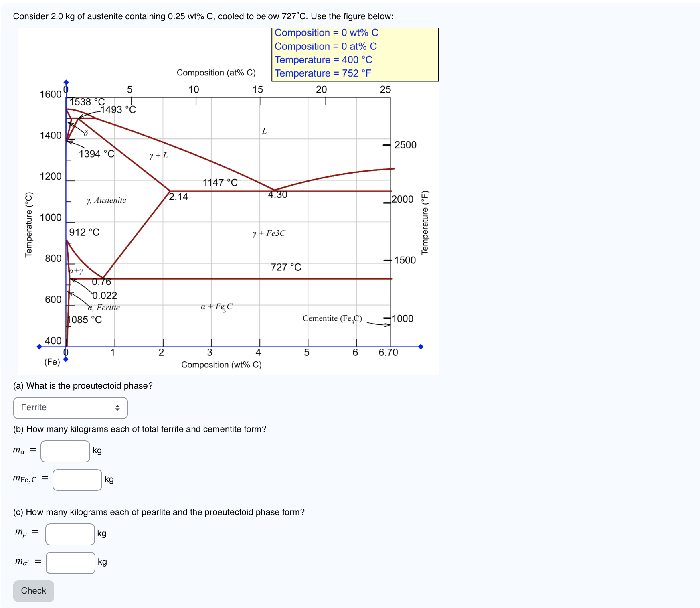700x608 pixels.
Task: Click the 1394 °C label
Action: [97, 154]
